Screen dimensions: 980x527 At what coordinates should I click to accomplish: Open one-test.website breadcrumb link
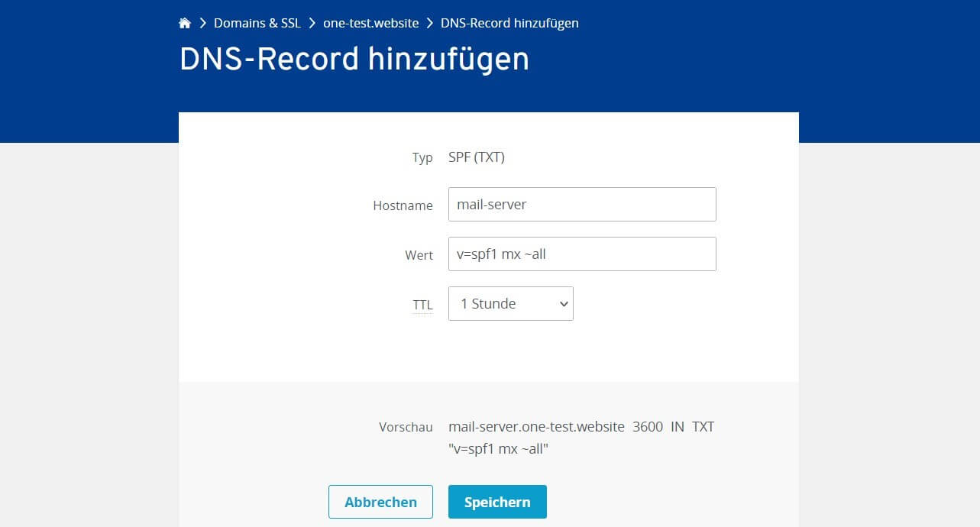(371, 23)
